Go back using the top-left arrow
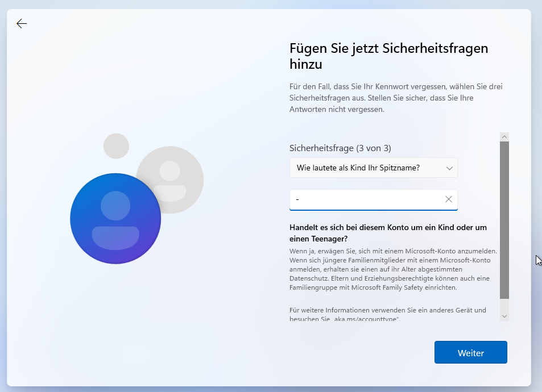This screenshot has height=392, width=542. point(22,23)
